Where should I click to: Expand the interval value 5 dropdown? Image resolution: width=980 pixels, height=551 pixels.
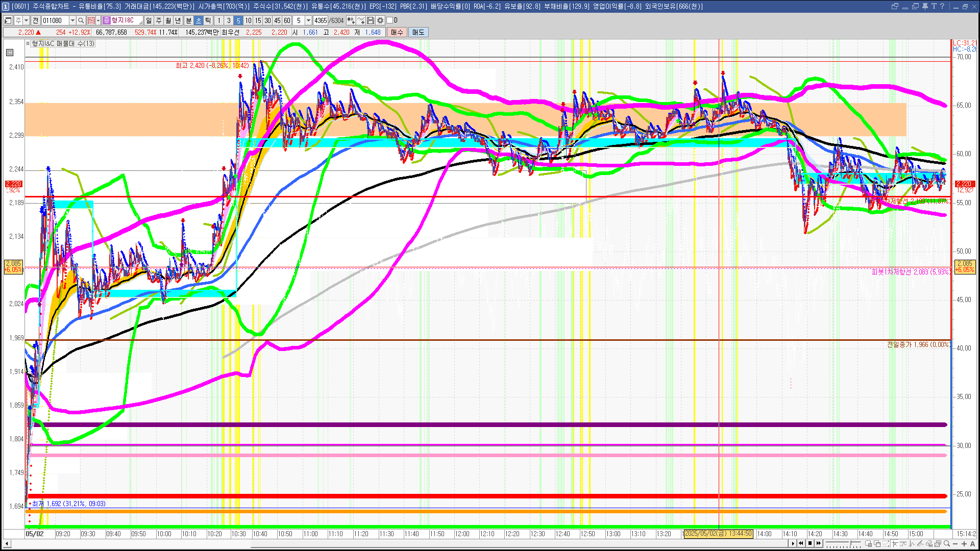pos(308,20)
